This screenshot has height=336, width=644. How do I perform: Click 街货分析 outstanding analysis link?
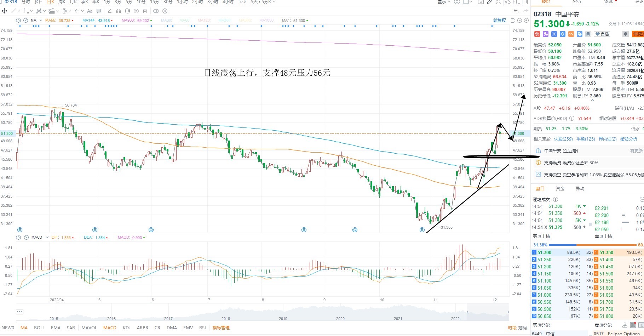[629, 139]
